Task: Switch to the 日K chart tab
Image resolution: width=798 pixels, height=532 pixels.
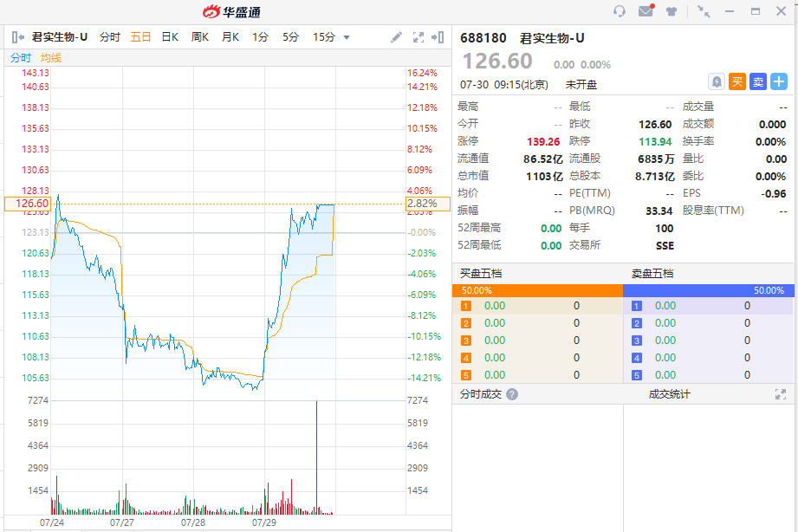Action: 170,37
